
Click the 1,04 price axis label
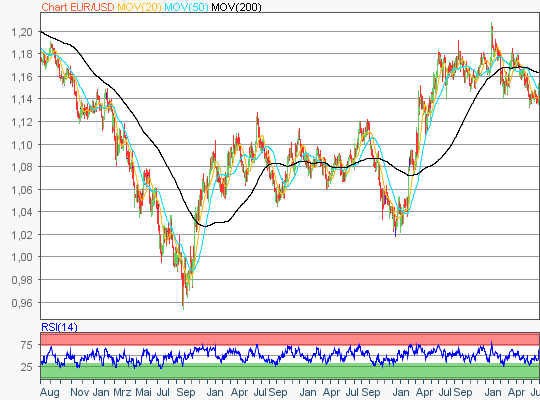click(22, 212)
